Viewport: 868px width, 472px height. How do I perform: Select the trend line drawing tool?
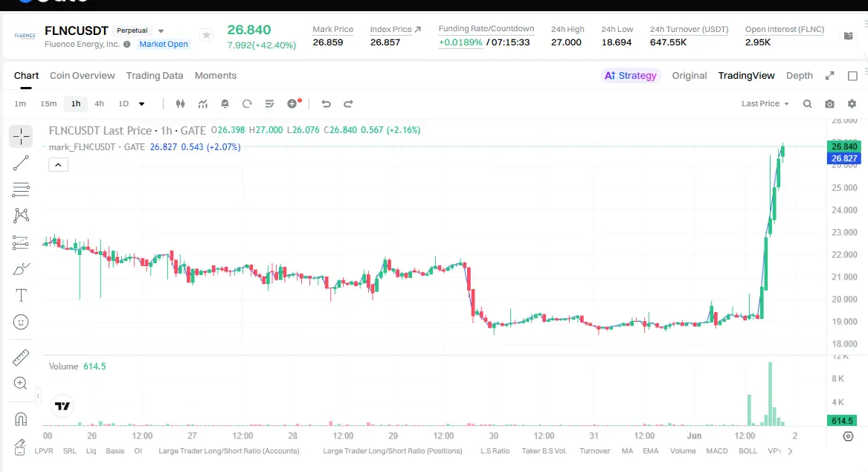pos(21,164)
